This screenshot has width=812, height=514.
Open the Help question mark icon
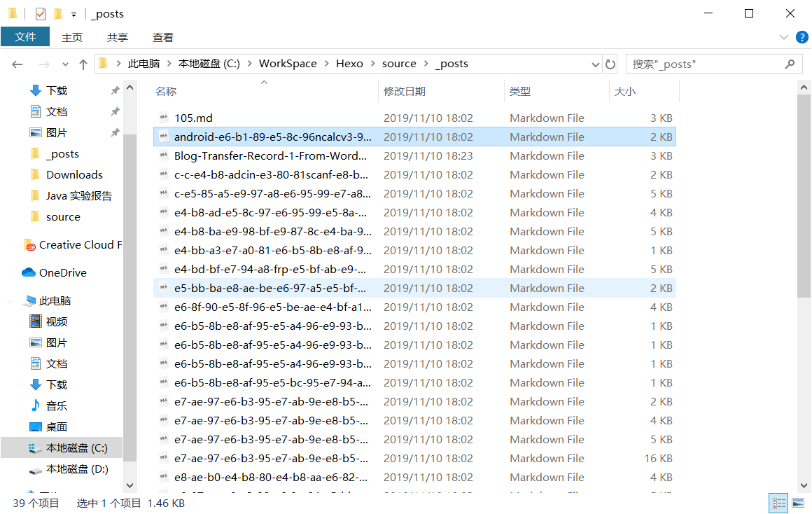801,37
